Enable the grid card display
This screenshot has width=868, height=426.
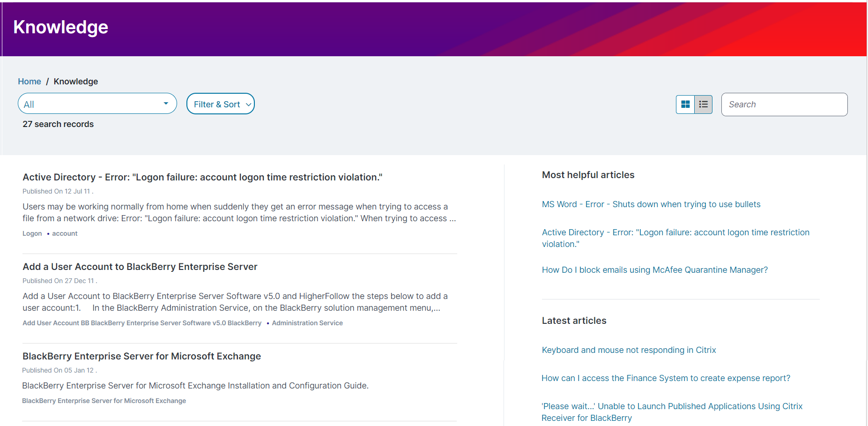click(x=685, y=104)
